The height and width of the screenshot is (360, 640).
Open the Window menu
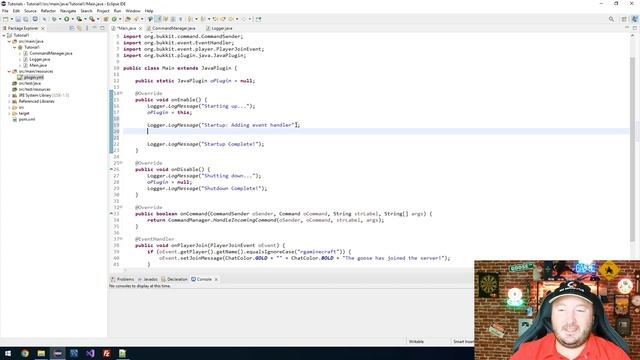tap(133, 11)
